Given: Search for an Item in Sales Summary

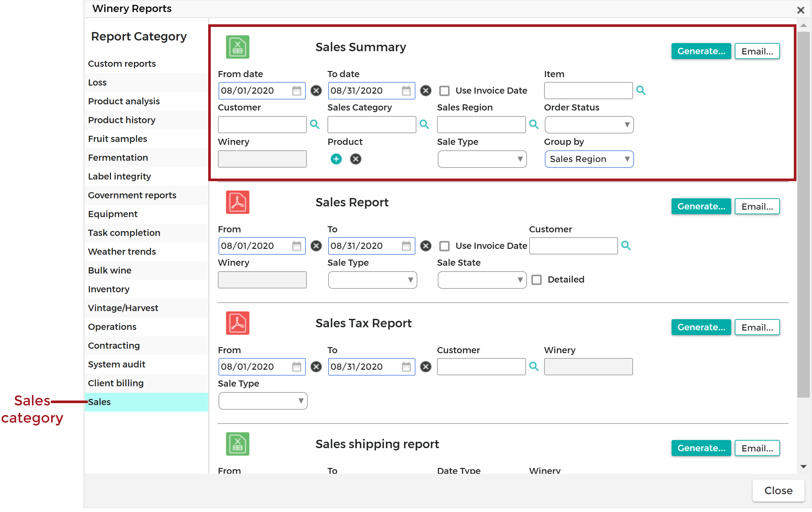Looking at the screenshot, I should (641, 90).
